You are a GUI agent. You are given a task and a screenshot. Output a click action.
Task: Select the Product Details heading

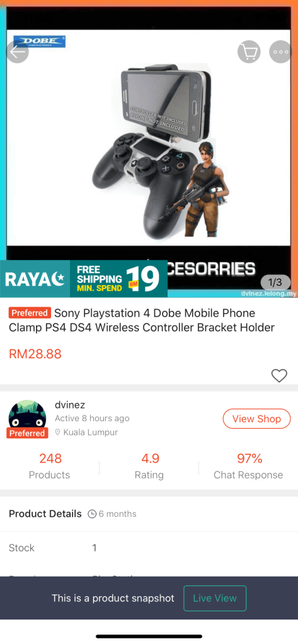[45, 514]
